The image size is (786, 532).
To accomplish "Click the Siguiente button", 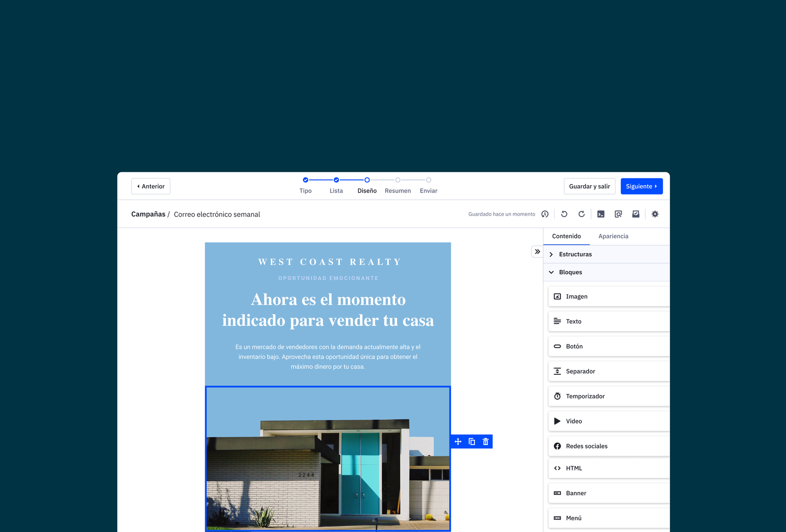I will point(641,186).
